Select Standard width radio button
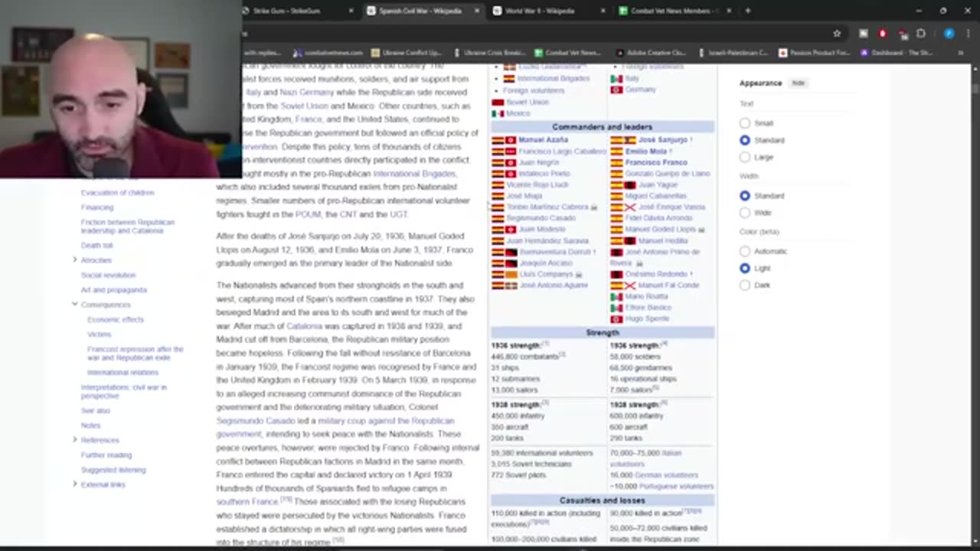 pyautogui.click(x=745, y=196)
